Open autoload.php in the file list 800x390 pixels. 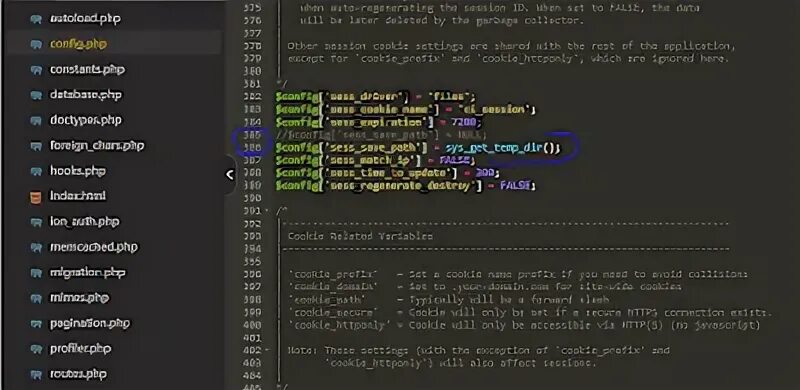point(85,18)
